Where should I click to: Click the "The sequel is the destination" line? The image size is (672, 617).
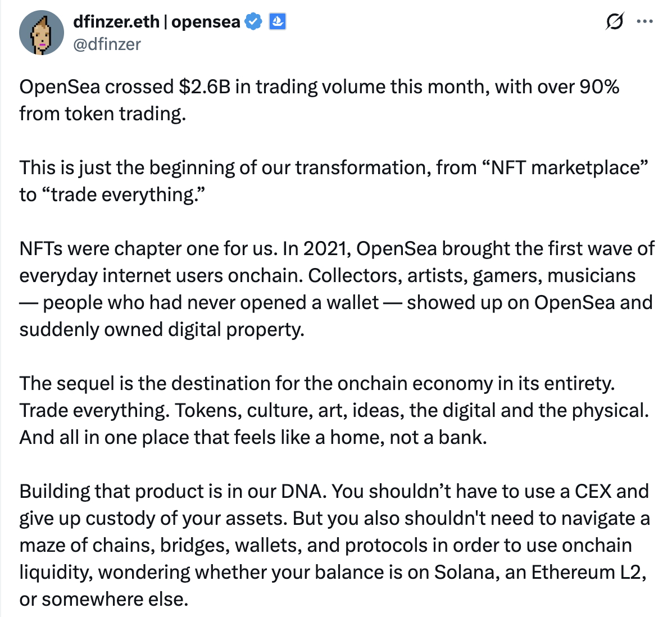pyautogui.click(x=317, y=384)
